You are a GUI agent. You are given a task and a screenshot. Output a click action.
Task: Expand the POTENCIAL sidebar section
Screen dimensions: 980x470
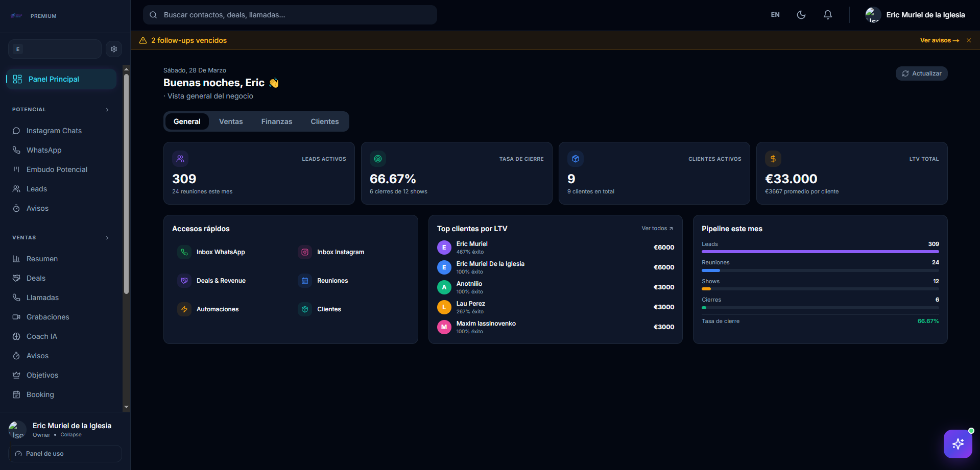coord(107,109)
